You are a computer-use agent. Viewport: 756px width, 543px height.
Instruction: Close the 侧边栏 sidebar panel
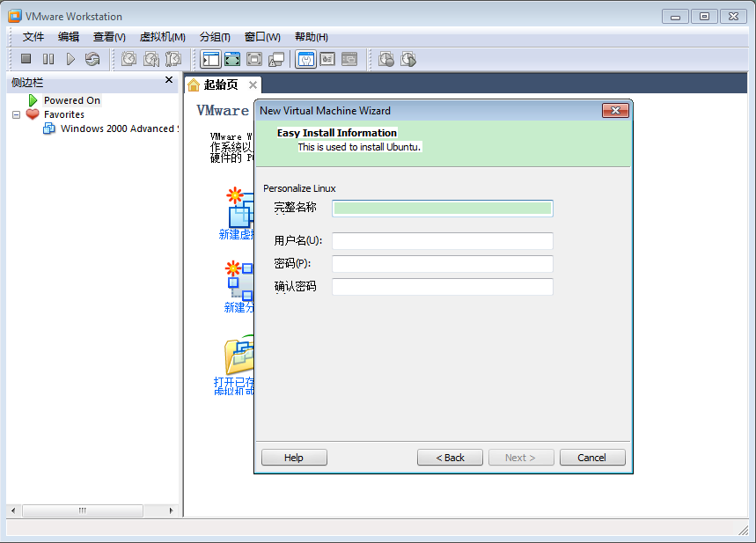[169, 79]
